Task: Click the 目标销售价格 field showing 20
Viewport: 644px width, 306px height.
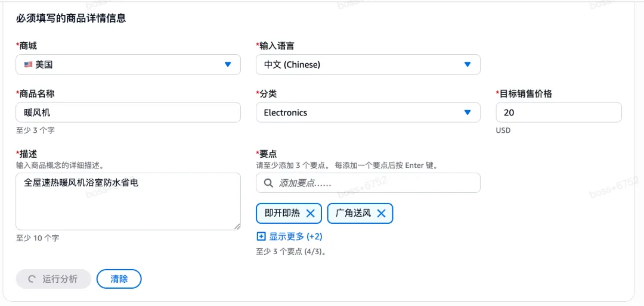Action: click(559, 113)
